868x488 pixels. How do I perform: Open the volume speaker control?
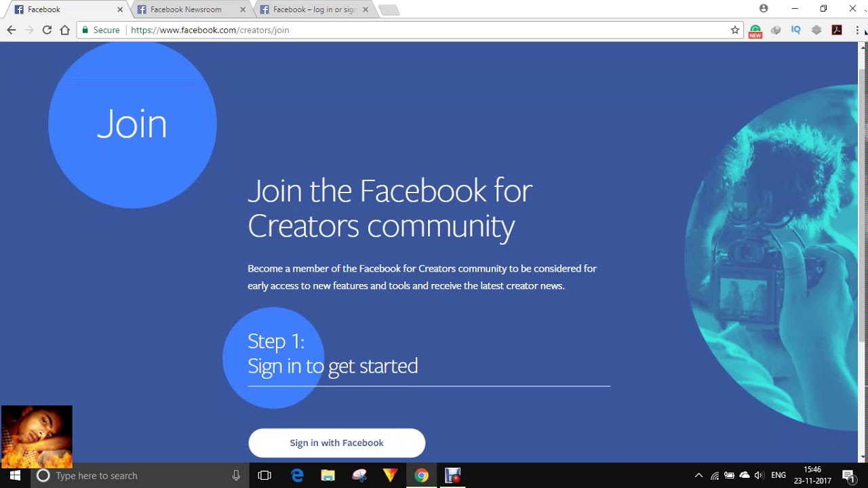point(759,475)
